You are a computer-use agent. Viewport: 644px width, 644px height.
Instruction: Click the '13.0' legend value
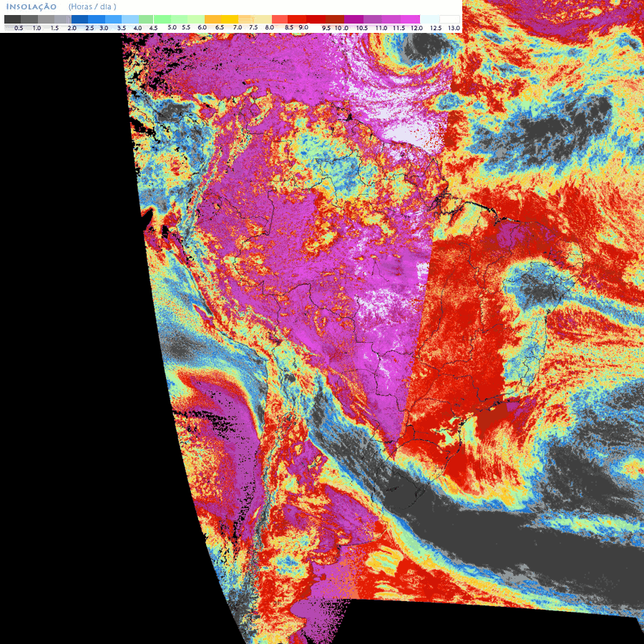coord(454,28)
